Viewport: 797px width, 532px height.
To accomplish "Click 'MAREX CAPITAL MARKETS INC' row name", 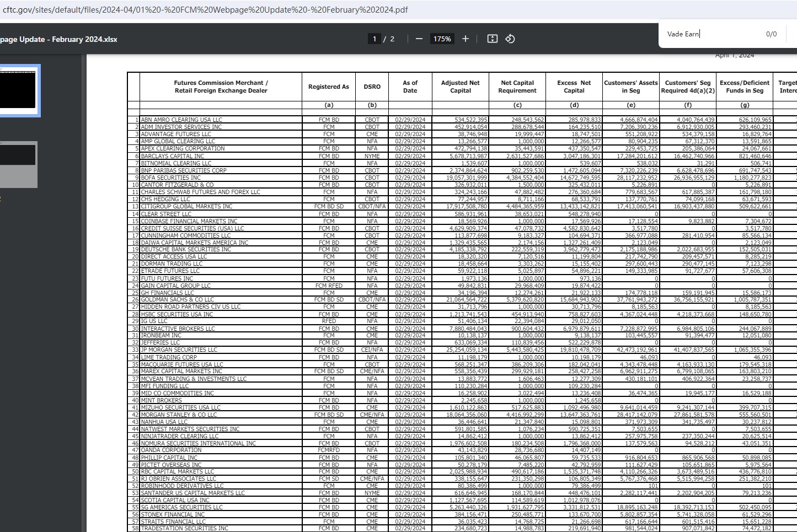I will pos(182,372).
